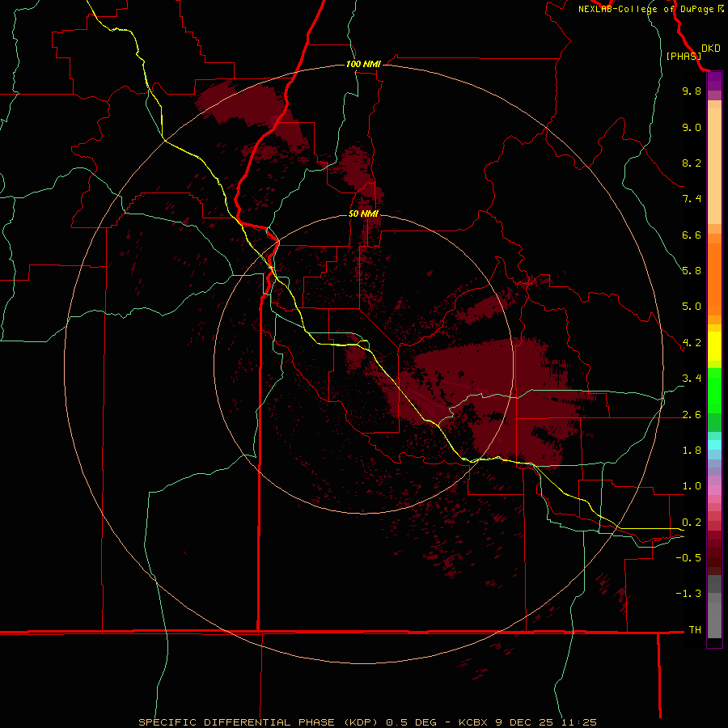Pick the pink color bar segment
Image resolution: width=728 pixels, height=728 pixels.
714,490
